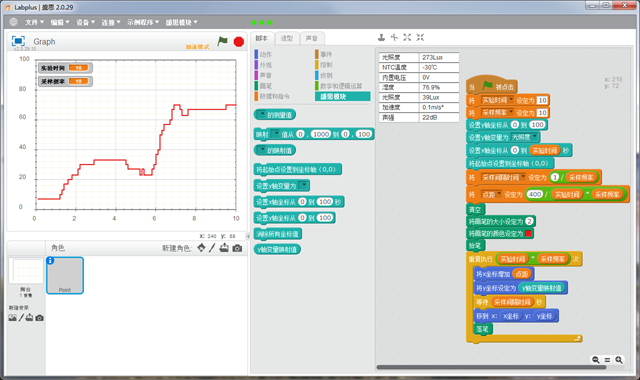The height and width of the screenshot is (380, 640).
Task: Open dropdown in 的测量值 palette block
Action: coord(262,115)
